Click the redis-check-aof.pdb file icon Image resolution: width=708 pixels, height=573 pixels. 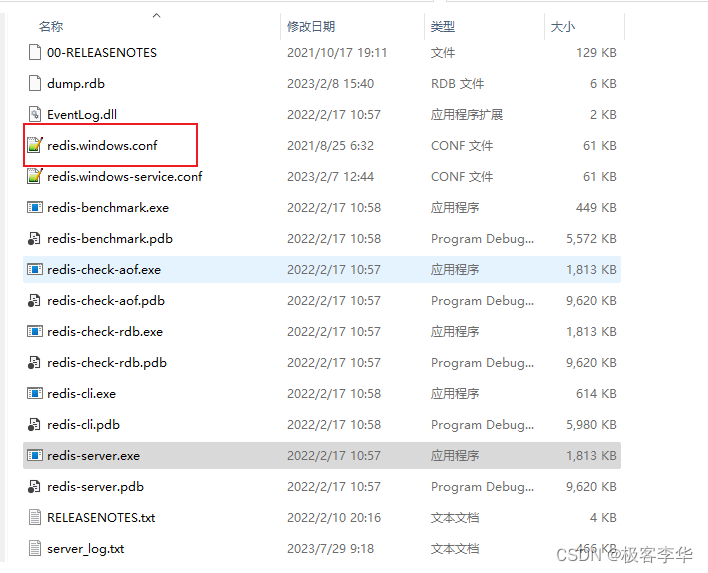tap(34, 300)
